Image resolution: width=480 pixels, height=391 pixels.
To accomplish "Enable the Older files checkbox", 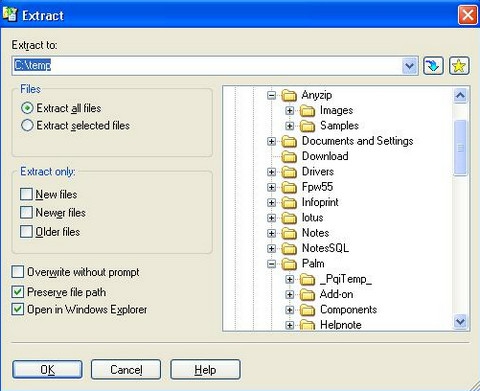I will (x=26, y=232).
